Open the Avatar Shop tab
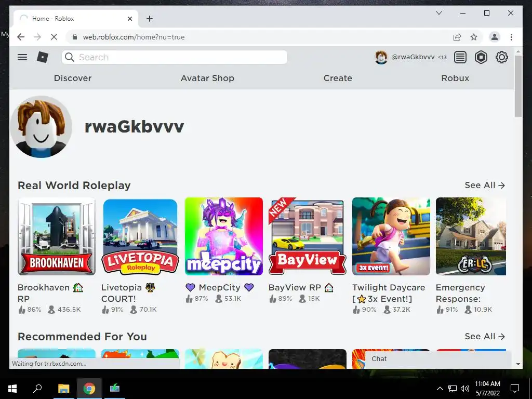Viewport: 532px width, 399px height. click(207, 78)
